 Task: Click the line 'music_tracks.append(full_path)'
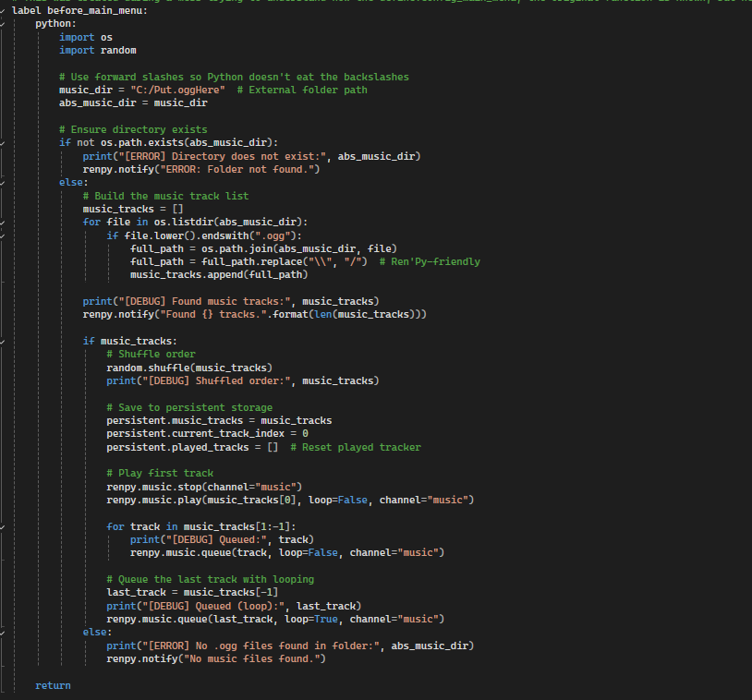(x=219, y=274)
